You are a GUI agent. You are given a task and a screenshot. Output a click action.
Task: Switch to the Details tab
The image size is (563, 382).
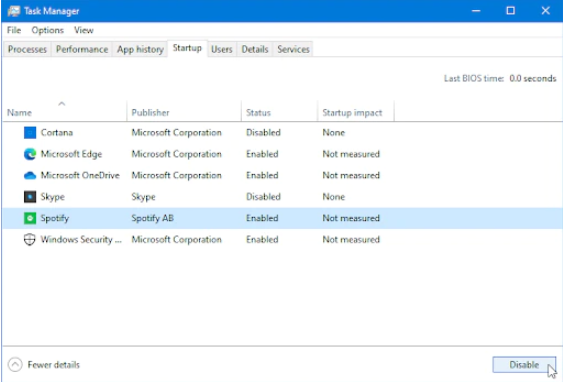255,49
